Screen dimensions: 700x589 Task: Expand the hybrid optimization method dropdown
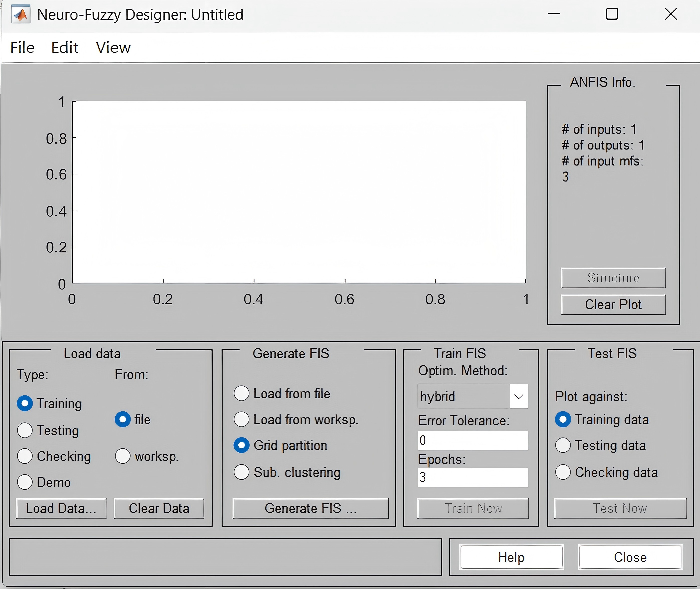518,397
